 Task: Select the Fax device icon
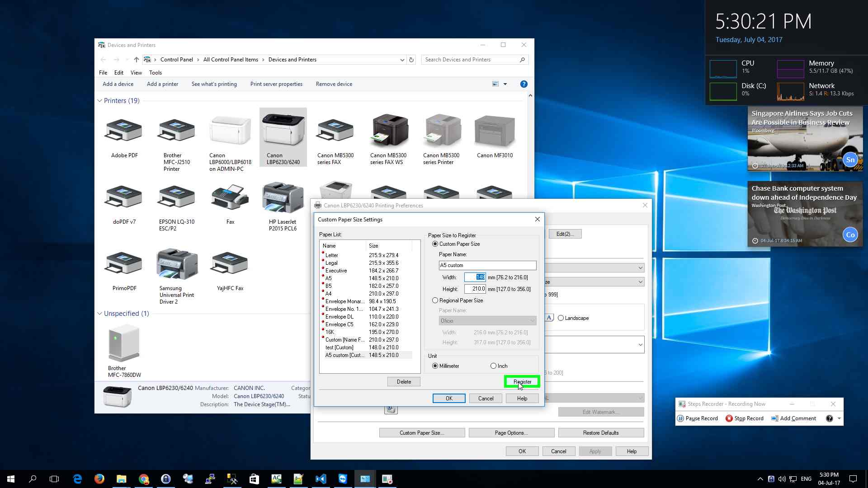point(230,197)
